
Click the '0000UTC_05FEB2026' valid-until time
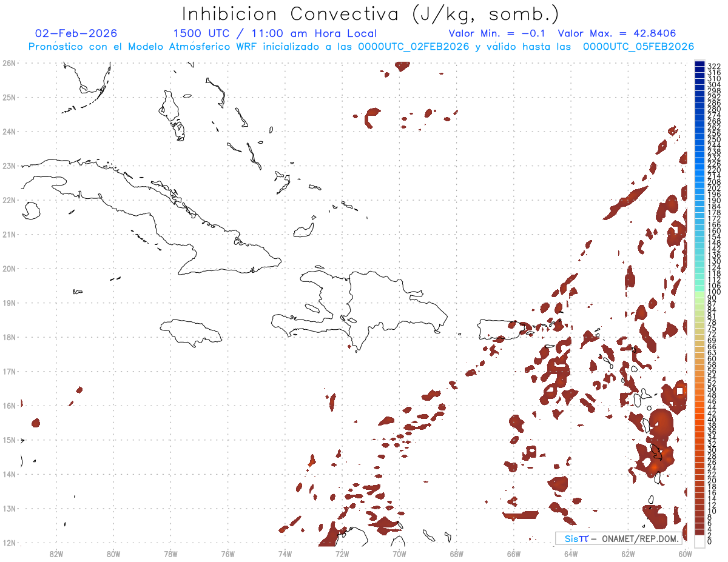pos(638,47)
